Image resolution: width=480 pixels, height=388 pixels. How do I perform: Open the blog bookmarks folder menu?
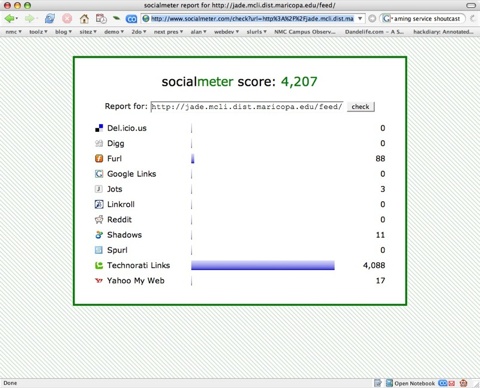(x=63, y=32)
